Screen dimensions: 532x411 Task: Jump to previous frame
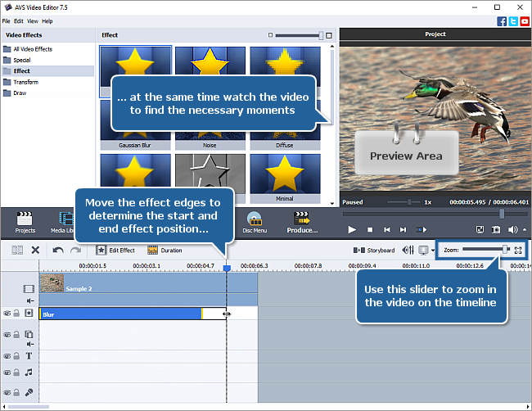(x=386, y=230)
